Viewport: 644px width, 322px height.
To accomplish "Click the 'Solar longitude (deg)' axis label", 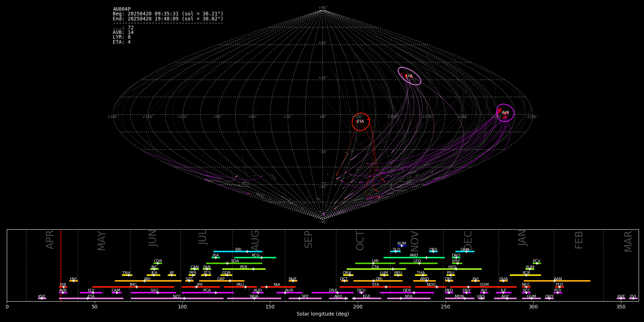I will (x=323, y=314).
